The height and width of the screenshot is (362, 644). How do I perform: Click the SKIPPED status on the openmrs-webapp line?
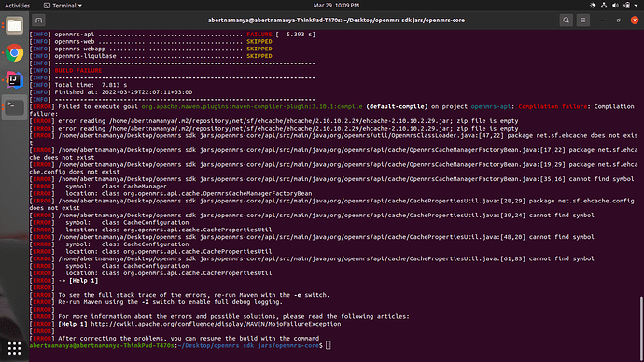tap(259, 49)
